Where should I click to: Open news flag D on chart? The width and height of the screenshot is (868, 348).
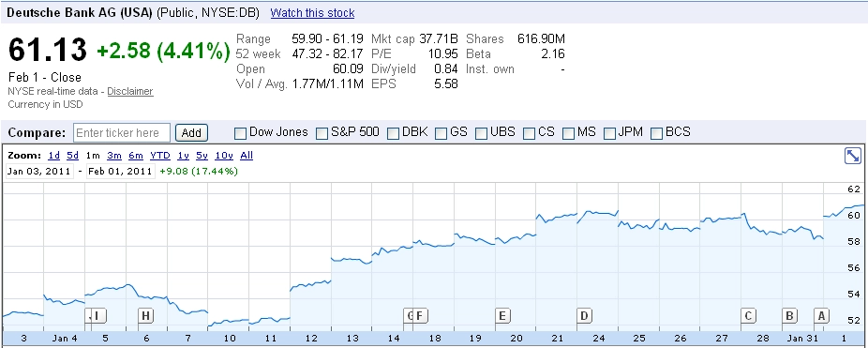click(585, 316)
